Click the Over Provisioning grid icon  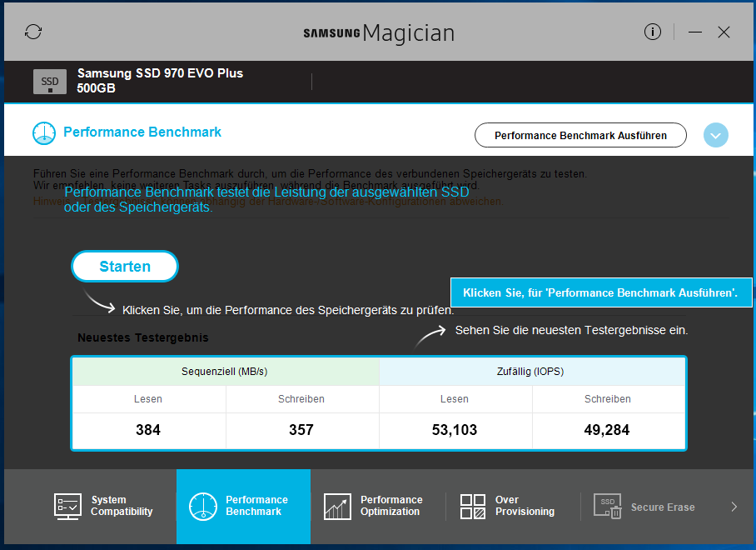click(x=473, y=506)
